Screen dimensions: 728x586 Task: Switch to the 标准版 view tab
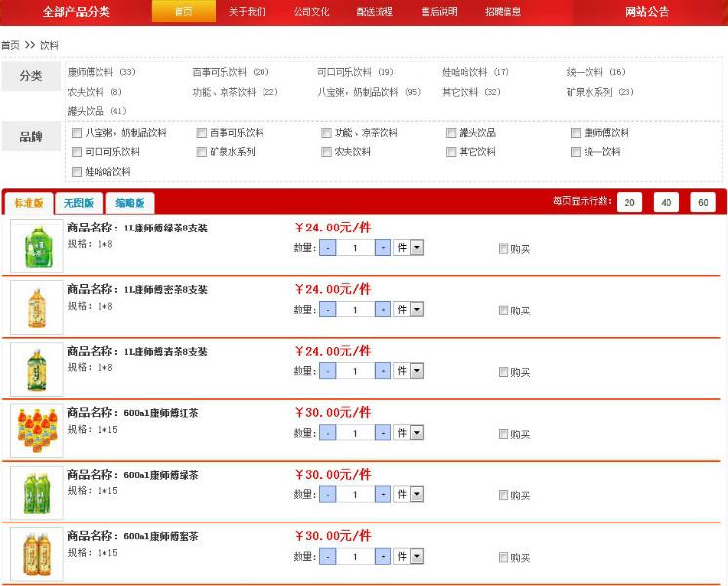[x=28, y=203]
